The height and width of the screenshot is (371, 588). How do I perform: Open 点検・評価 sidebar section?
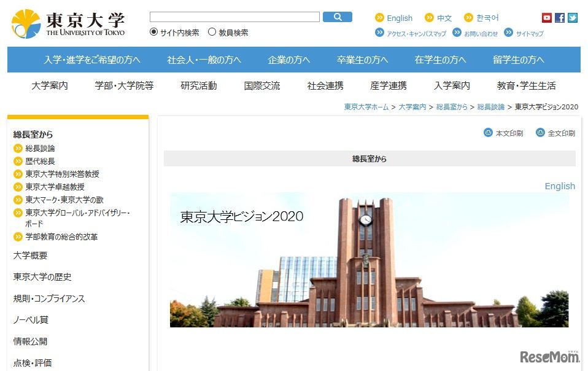[33, 363]
